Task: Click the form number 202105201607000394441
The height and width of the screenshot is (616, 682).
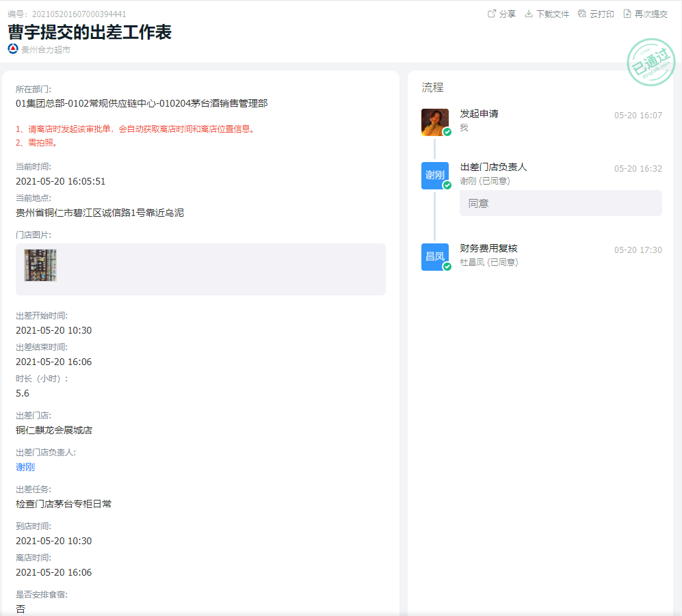Action: click(x=79, y=14)
